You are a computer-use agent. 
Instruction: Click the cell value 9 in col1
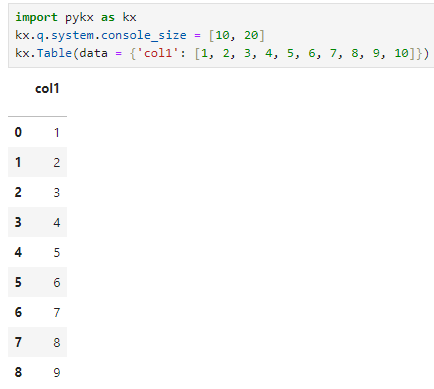(x=57, y=373)
